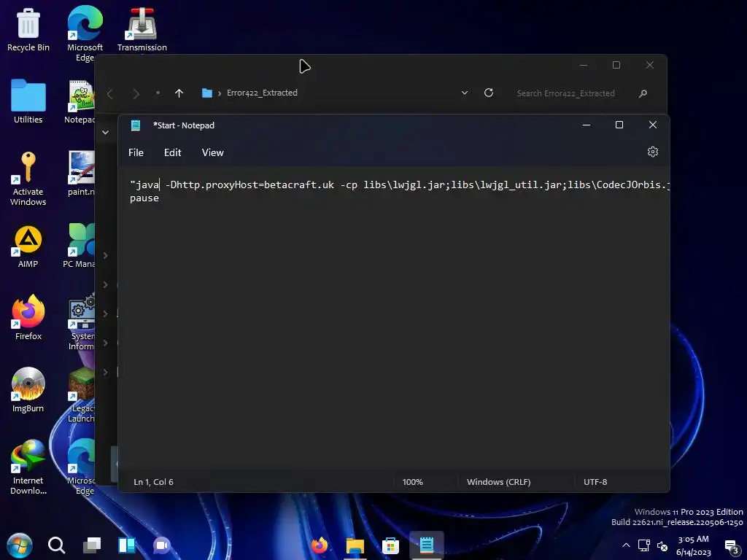
Task: Click the word pause in the editor
Action: [x=144, y=198]
